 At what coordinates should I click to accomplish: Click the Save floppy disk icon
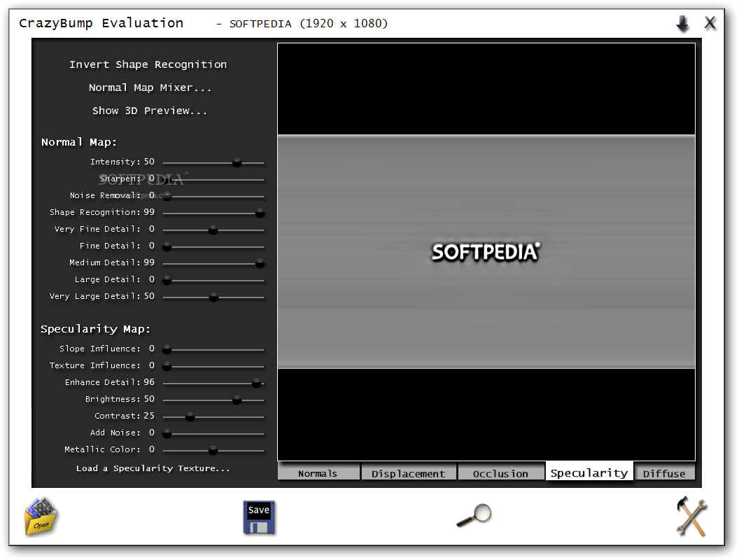point(259,517)
